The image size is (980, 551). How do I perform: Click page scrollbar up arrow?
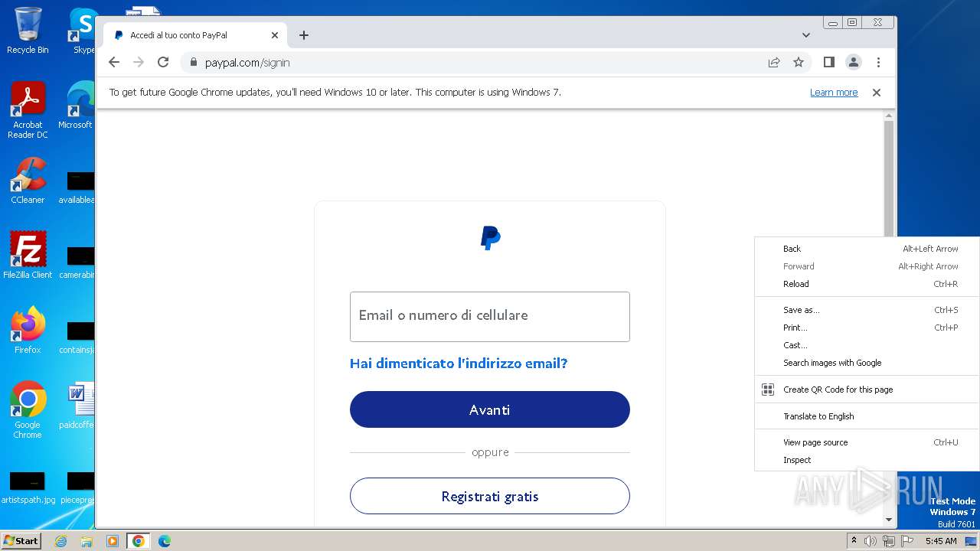point(888,116)
